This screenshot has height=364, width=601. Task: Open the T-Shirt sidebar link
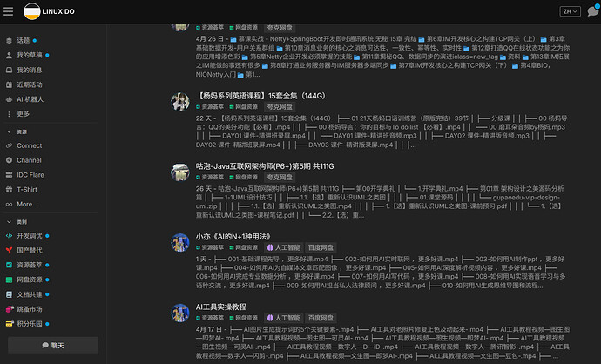click(x=27, y=189)
